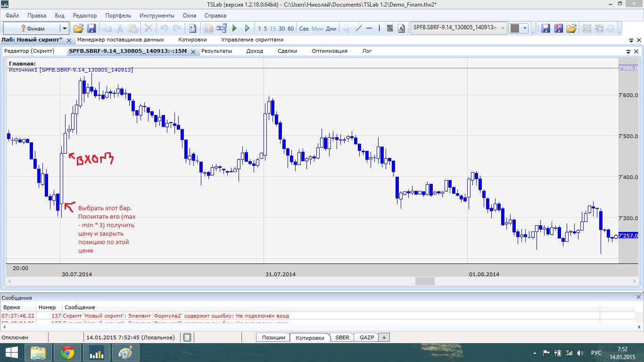This screenshot has width=644, height=362.
Task: Switch to GAZP bottom tab
Action: (367, 337)
